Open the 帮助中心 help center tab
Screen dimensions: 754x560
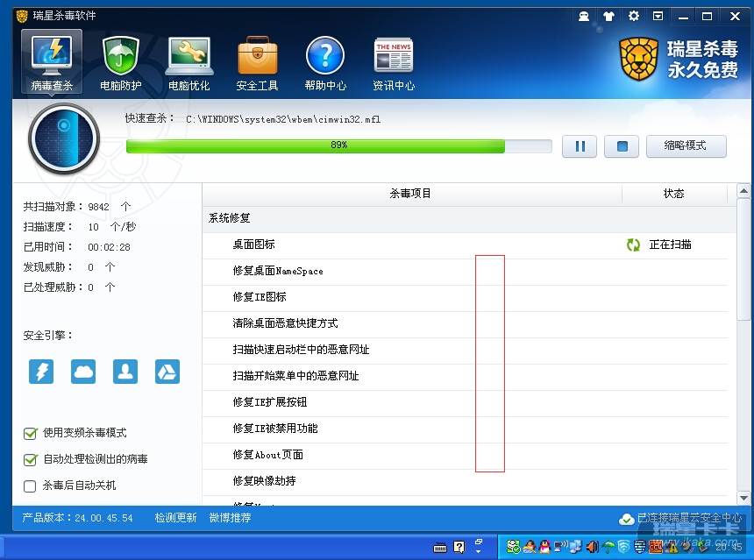tap(325, 64)
